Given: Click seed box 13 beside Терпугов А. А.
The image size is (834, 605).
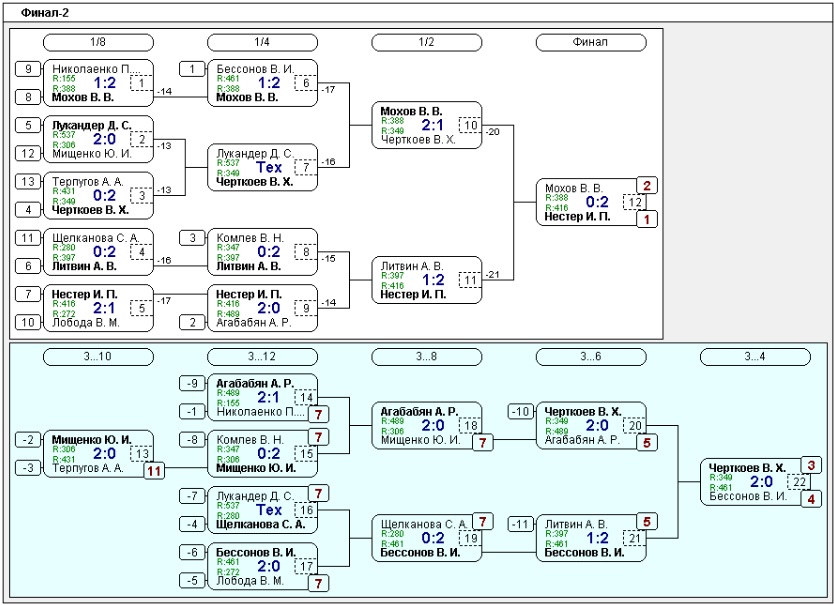Looking at the screenshot, I should coord(28,181).
